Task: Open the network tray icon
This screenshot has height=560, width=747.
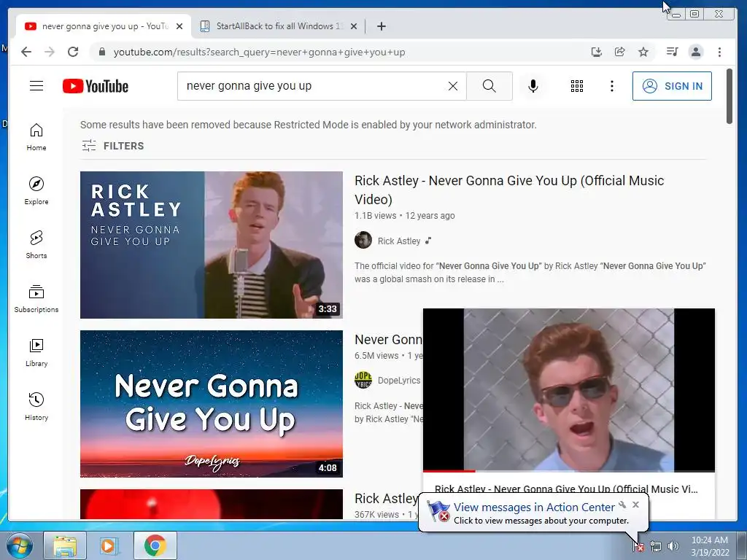Action: click(x=656, y=546)
